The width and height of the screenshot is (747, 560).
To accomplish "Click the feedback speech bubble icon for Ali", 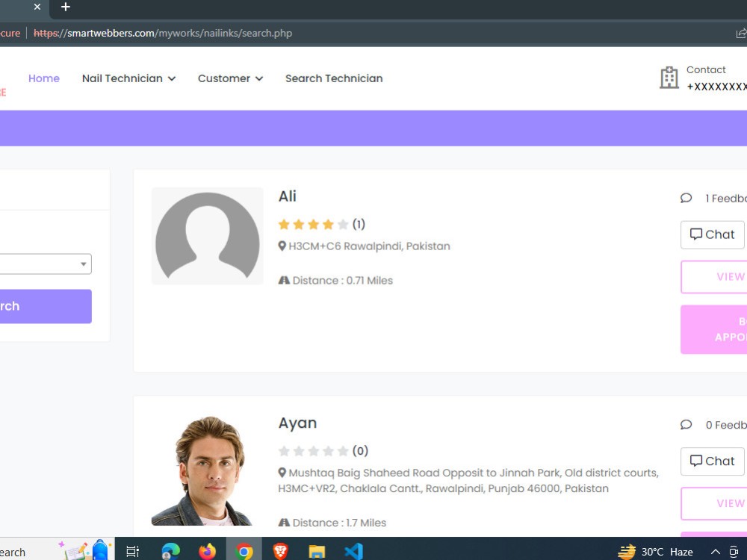I will point(686,198).
